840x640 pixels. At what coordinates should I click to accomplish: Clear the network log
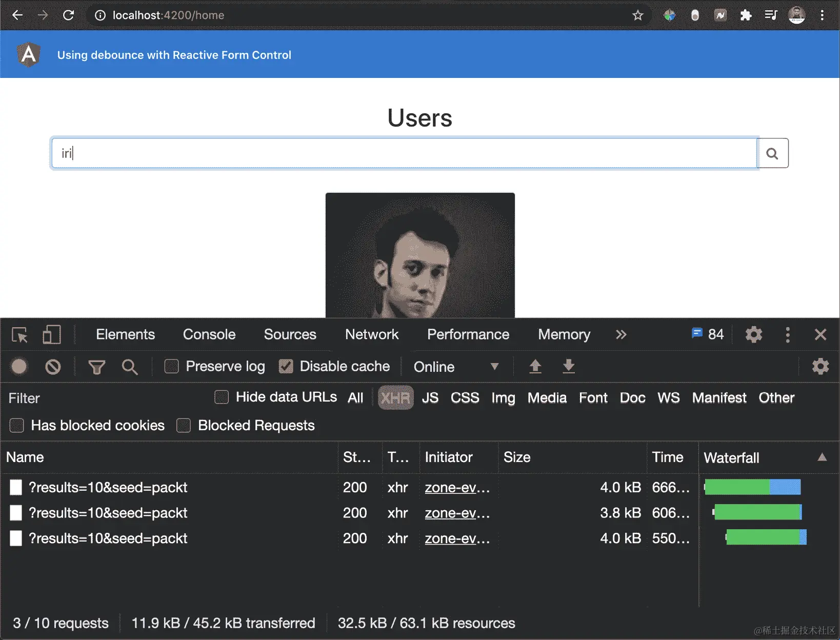click(53, 367)
